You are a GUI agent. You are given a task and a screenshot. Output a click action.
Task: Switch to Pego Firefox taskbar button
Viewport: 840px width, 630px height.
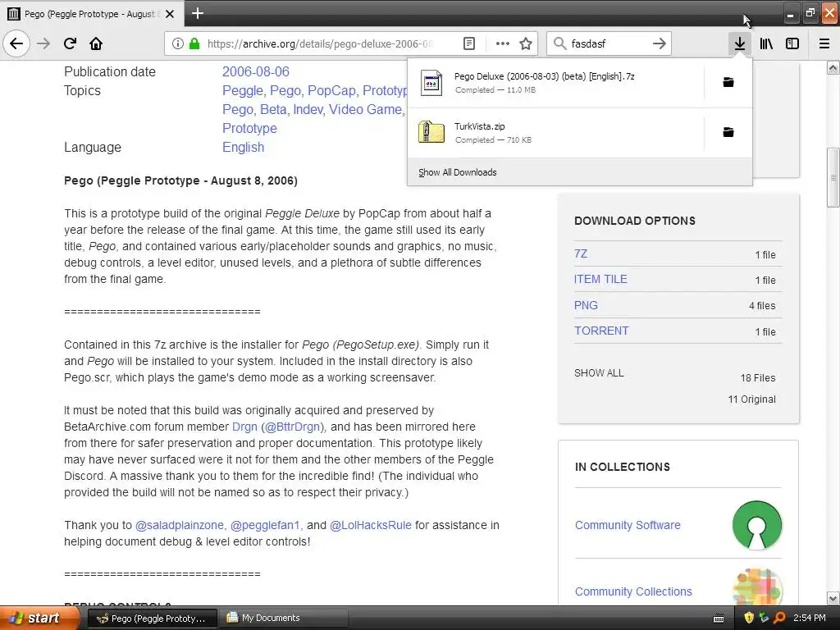[x=152, y=618]
